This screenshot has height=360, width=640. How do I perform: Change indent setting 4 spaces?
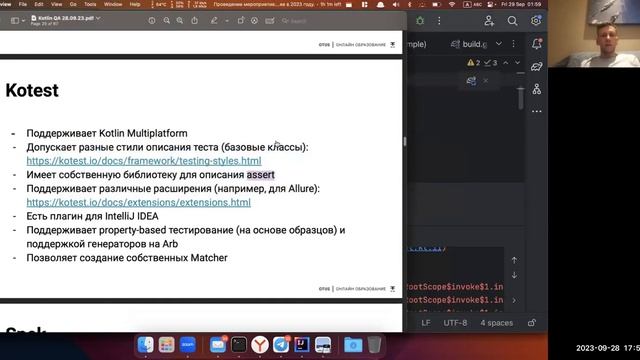[x=496, y=323]
